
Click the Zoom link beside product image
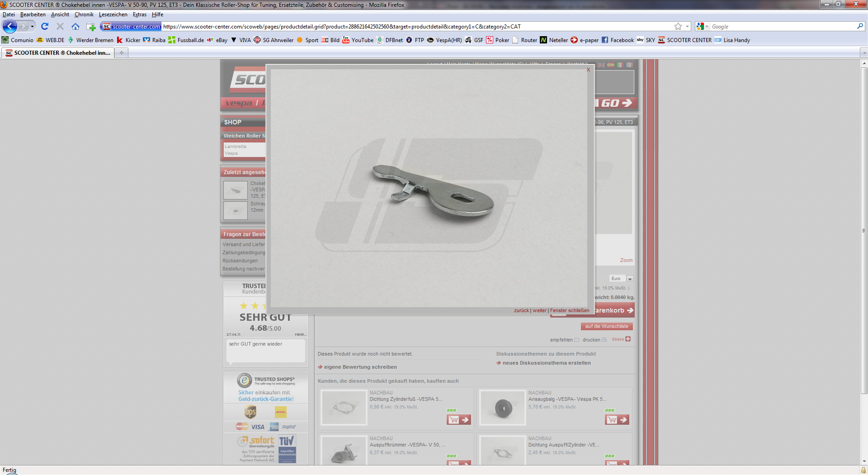pyautogui.click(x=626, y=260)
